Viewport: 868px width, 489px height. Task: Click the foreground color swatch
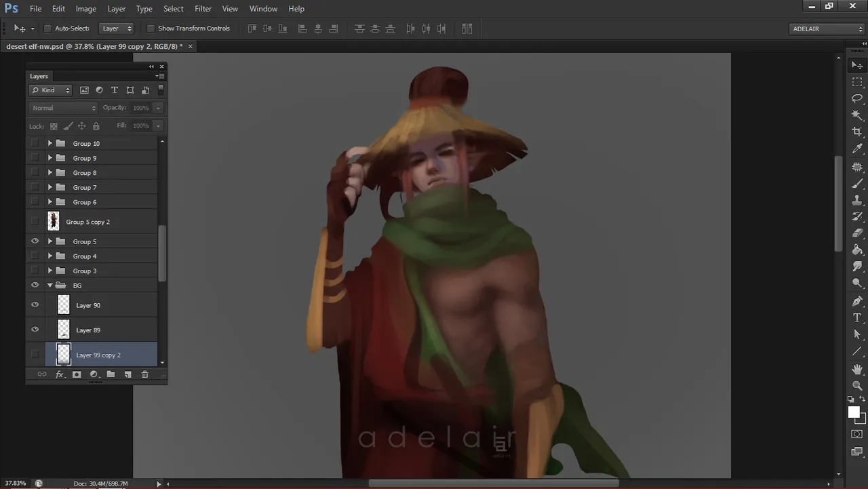pyautogui.click(x=854, y=412)
